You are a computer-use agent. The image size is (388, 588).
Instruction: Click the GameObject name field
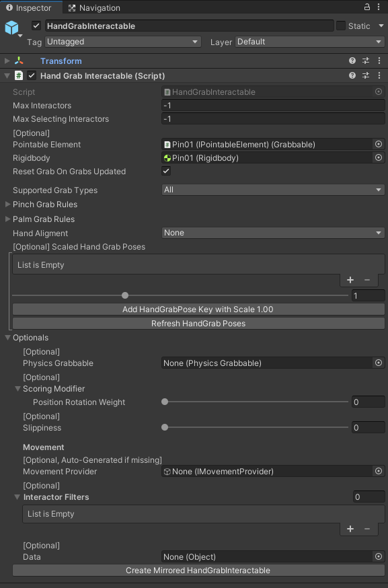tap(190, 26)
